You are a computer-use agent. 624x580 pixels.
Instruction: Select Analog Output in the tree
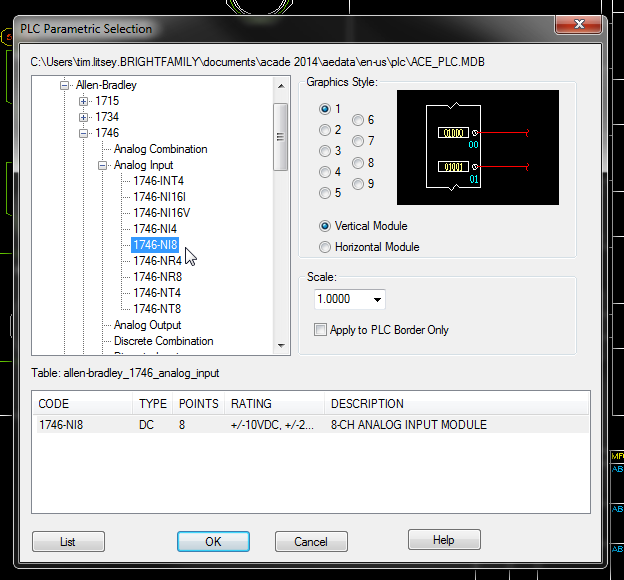(x=147, y=325)
